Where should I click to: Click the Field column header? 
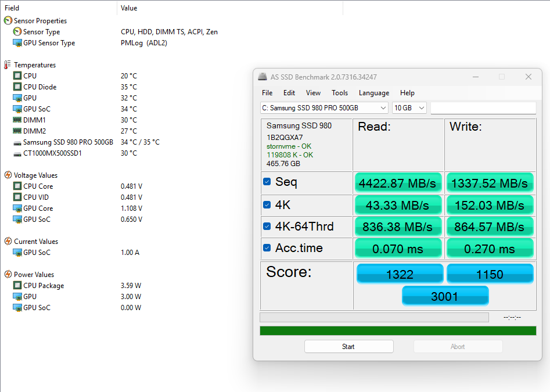(x=59, y=8)
